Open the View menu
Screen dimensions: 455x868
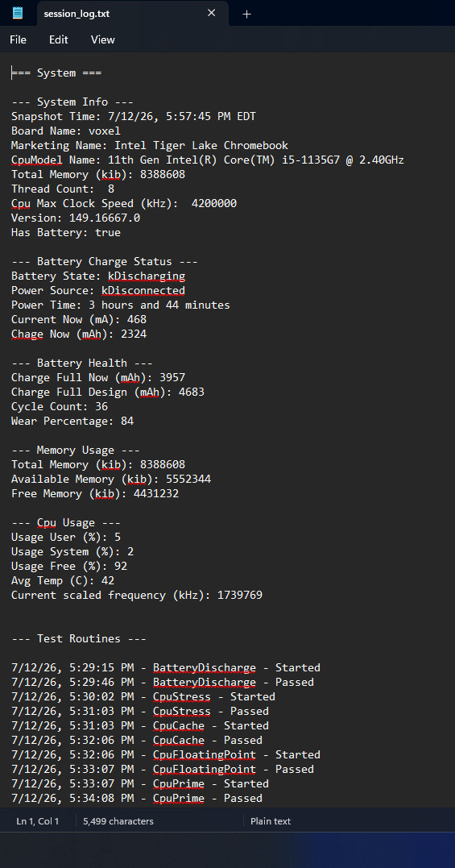pos(103,39)
